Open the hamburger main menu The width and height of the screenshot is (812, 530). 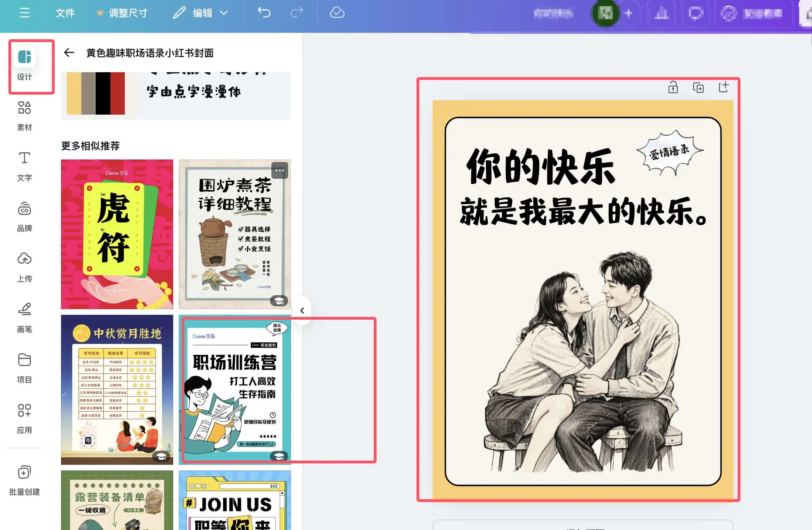(x=24, y=13)
